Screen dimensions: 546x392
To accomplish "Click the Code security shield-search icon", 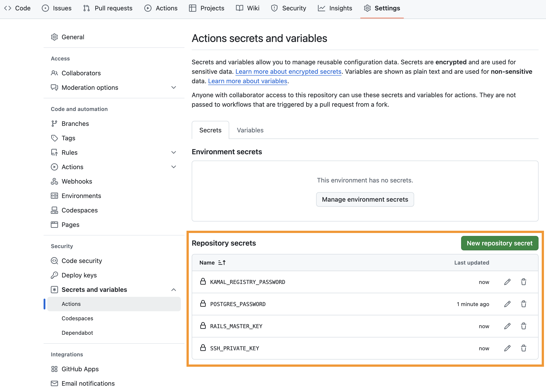I will [54, 261].
